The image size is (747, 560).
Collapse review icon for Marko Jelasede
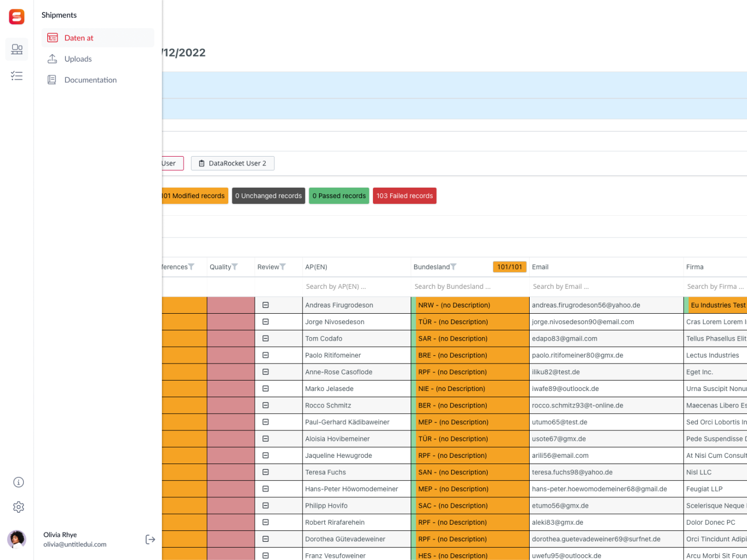tap(266, 389)
